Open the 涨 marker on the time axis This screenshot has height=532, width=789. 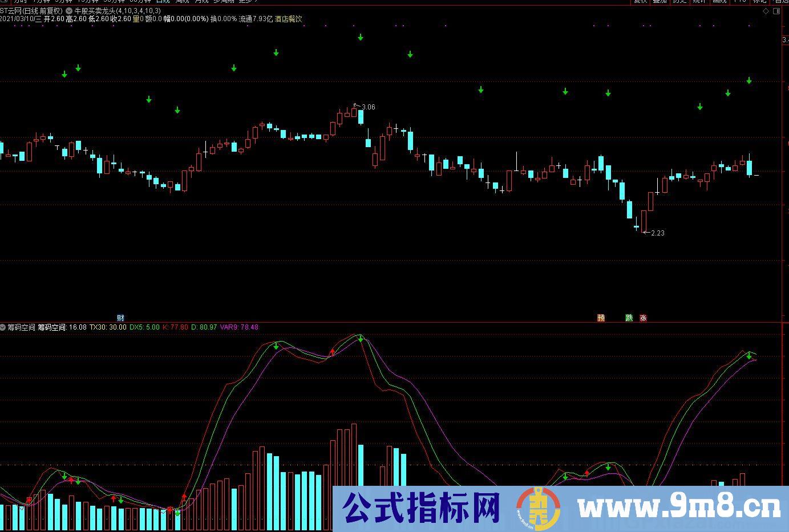[643, 318]
